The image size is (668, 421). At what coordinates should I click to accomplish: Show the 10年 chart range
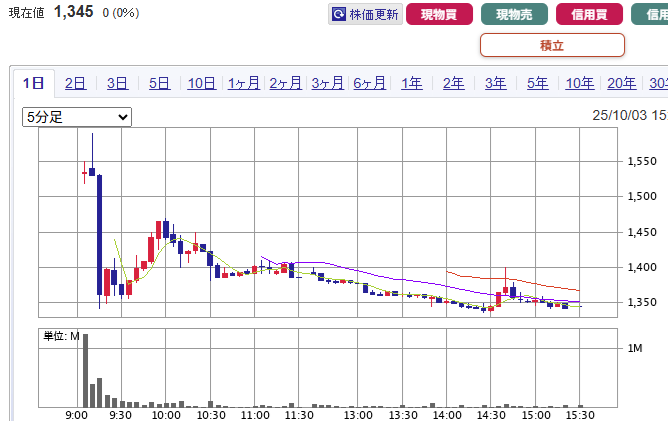tap(579, 83)
